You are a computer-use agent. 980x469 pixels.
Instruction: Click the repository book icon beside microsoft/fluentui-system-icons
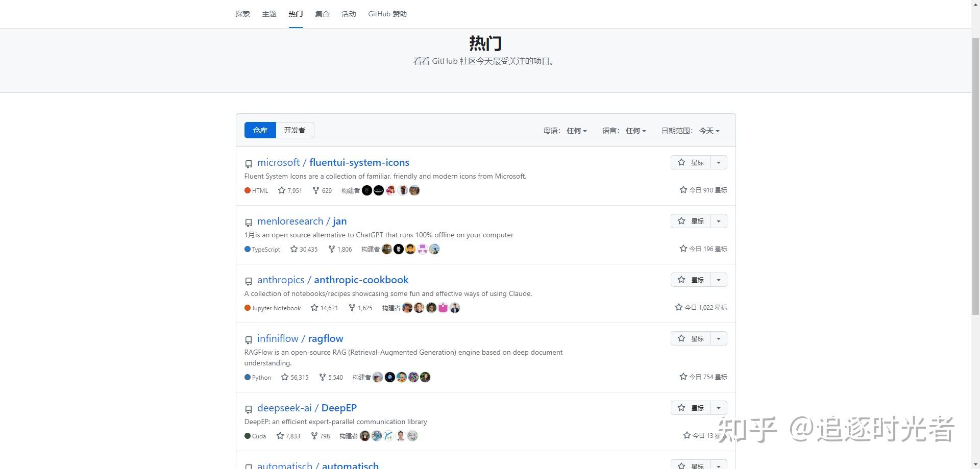249,164
